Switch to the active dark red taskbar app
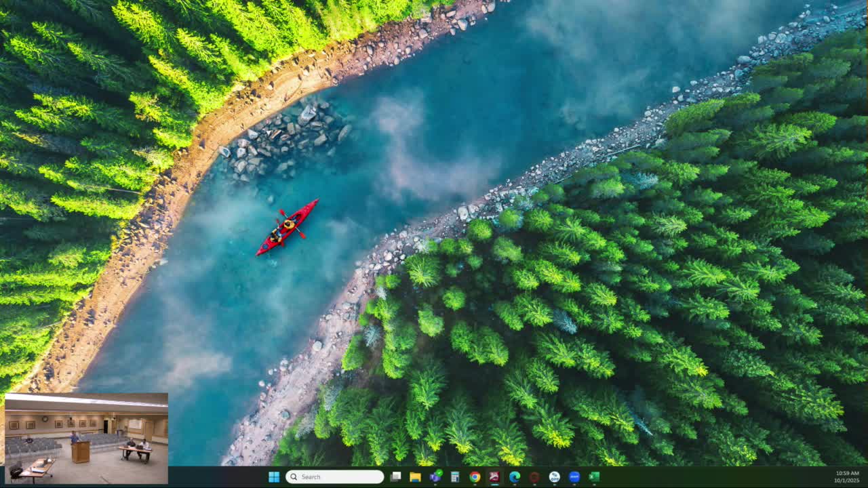This screenshot has height=488, width=868. [494, 477]
